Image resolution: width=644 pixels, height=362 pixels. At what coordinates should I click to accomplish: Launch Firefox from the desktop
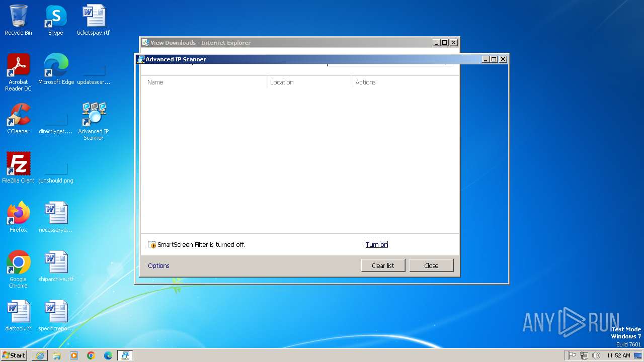[18, 217]
